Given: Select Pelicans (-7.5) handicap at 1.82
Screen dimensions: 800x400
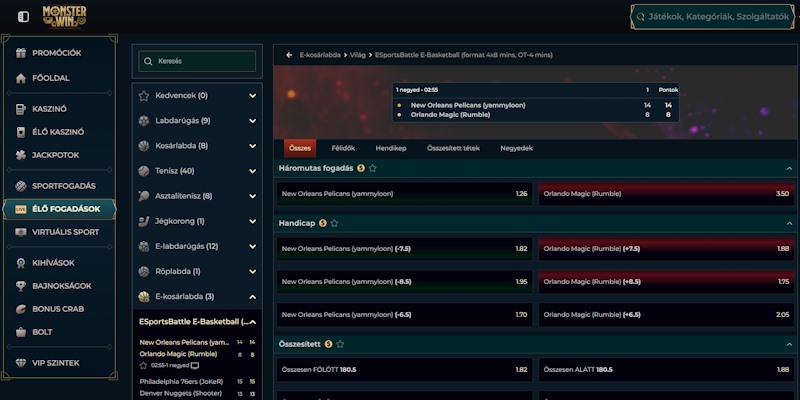Looking at the screenshot, I should point(405,249).
